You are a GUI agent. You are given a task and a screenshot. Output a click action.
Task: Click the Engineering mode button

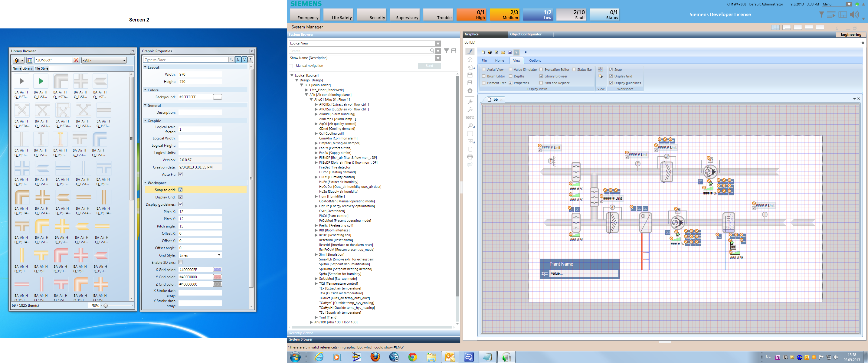(850, 34)
